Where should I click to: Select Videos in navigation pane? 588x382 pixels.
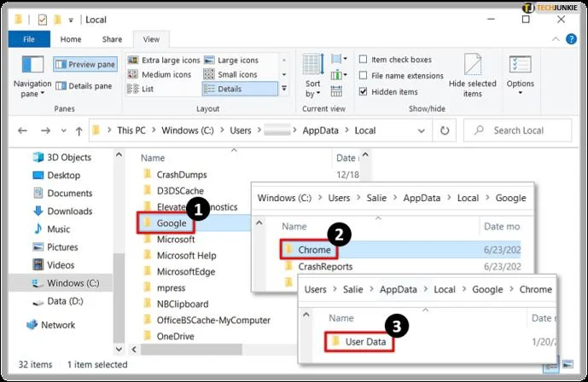pyautogui.click(x=53, y=265)
